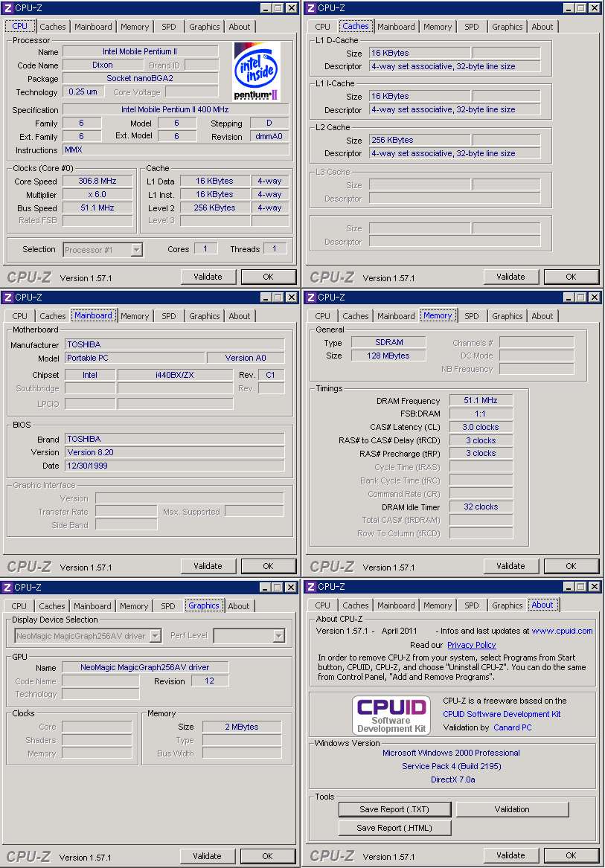This screenshot has width=605, height=868.
Task: Click the Z title icon in the CPU-tab window
Action: click(x=7, y=7)
